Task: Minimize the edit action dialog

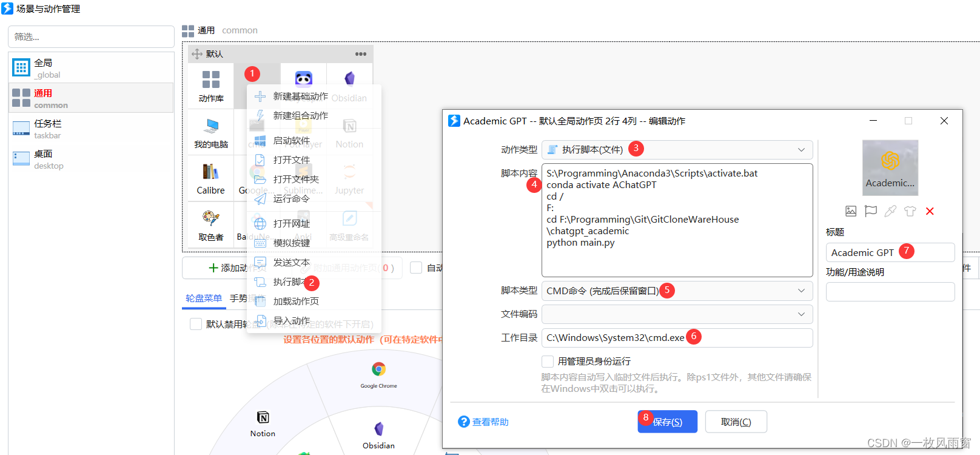Action: coord(873,121)
